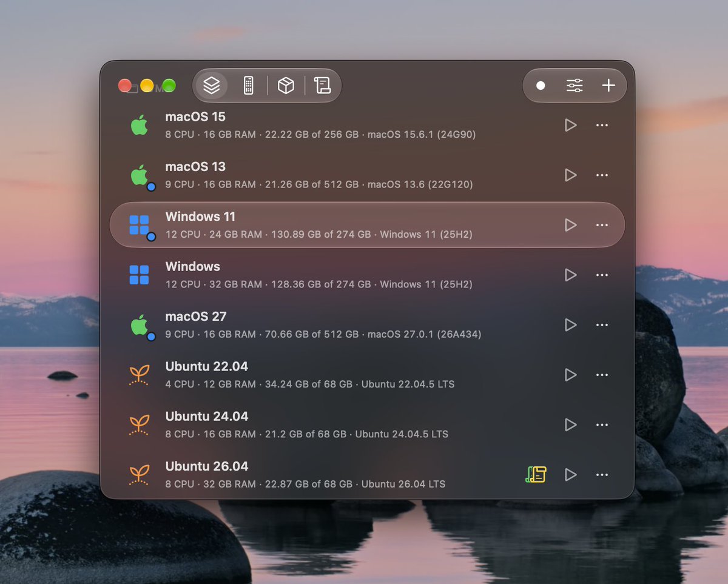
Task: Start the Ubuntu 26.04 virtual machine
Action: tap(570, 474)
